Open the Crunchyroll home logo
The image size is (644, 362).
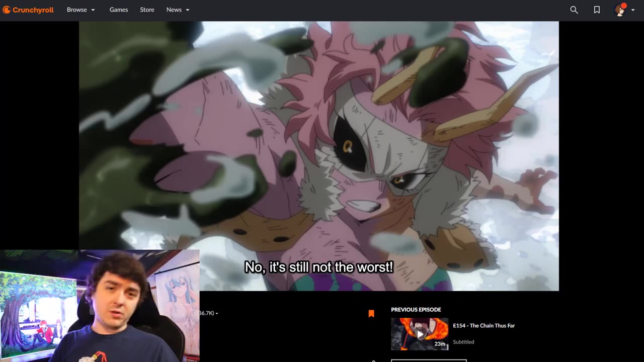(x=28, y=10)
